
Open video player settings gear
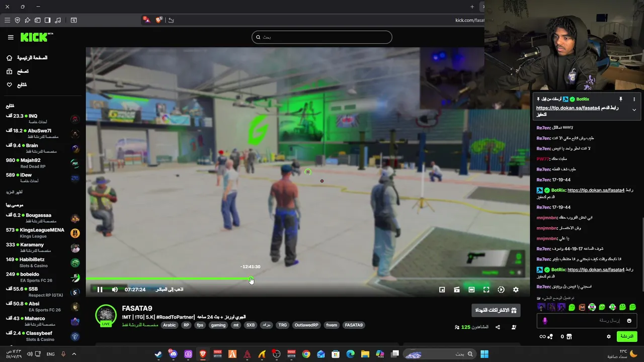tap(516, 290)
